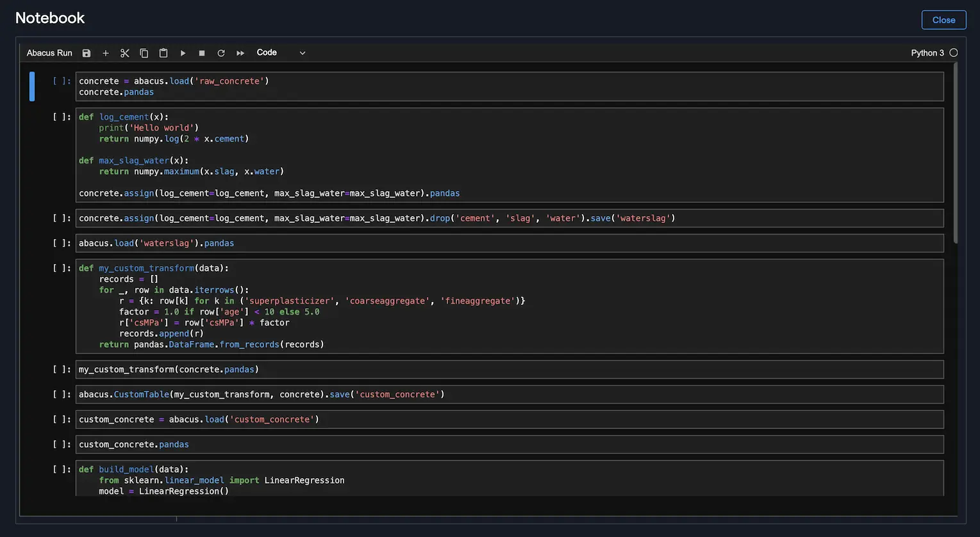Click the save notebook icon
This screenshot has width=980, height=537.
[x=87, y=53]
